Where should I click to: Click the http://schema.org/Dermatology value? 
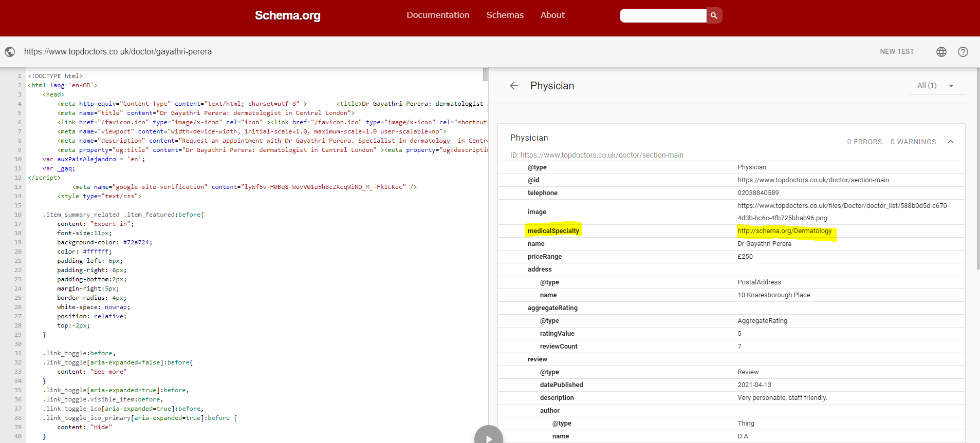coord(784,231)
